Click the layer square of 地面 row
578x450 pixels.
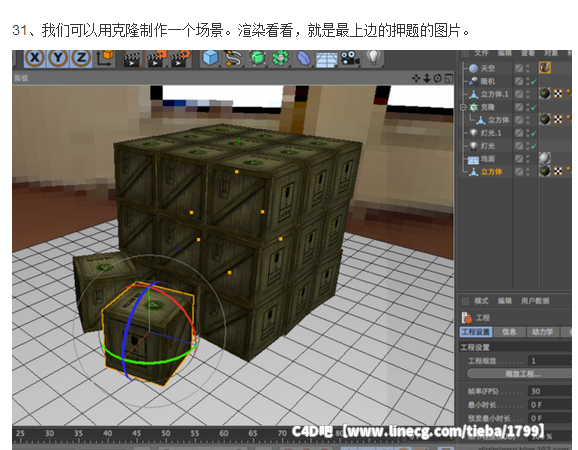(x=519, y=159)
